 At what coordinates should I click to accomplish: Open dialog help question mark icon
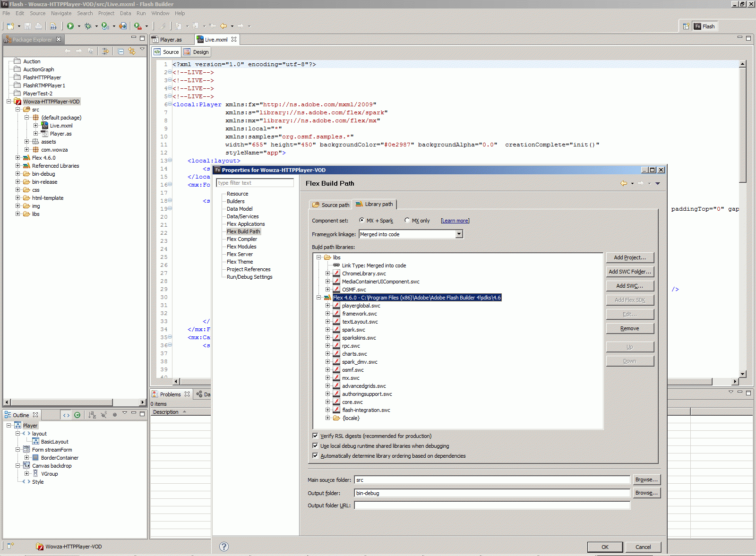pos(224,547)
